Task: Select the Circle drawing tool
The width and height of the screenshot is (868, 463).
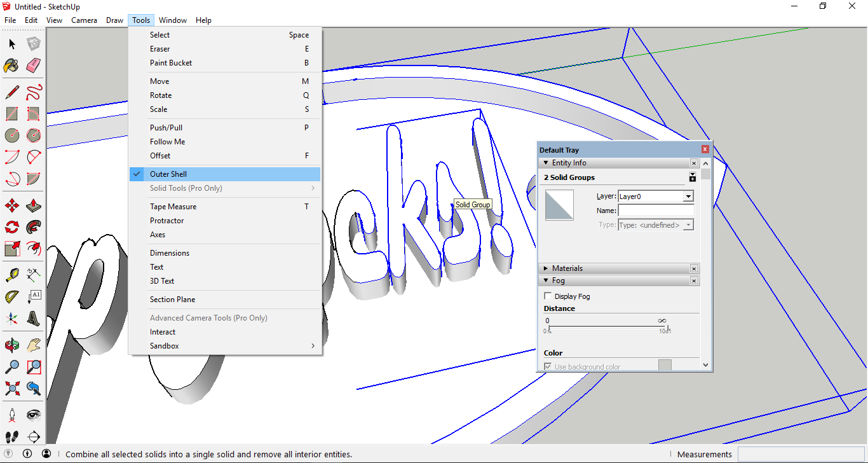Action: pos(12,135)
